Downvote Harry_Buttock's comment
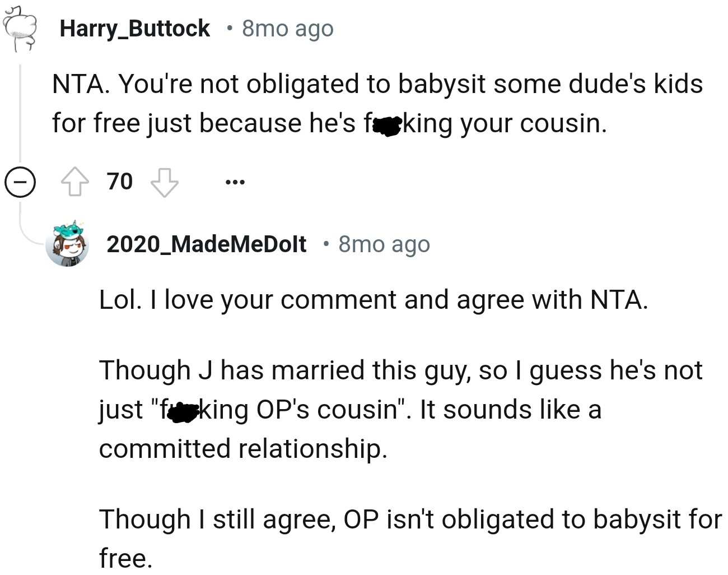Viewport: 728px width, 575px height. (x=165, y=183)
